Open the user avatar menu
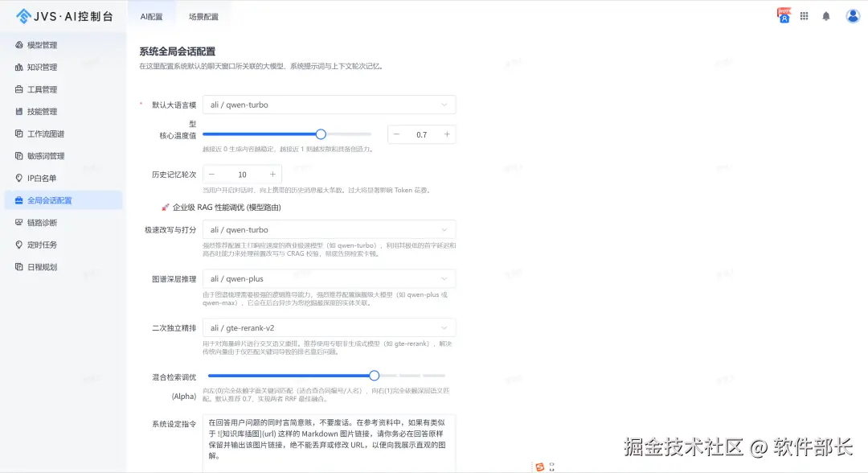868x473 pixels. [x=853, y=16]
